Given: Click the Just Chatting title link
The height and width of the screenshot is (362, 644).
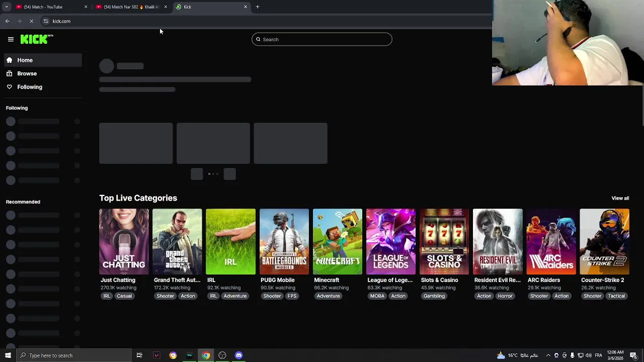Looking at the screenshot, I should (x=118, y=280).
